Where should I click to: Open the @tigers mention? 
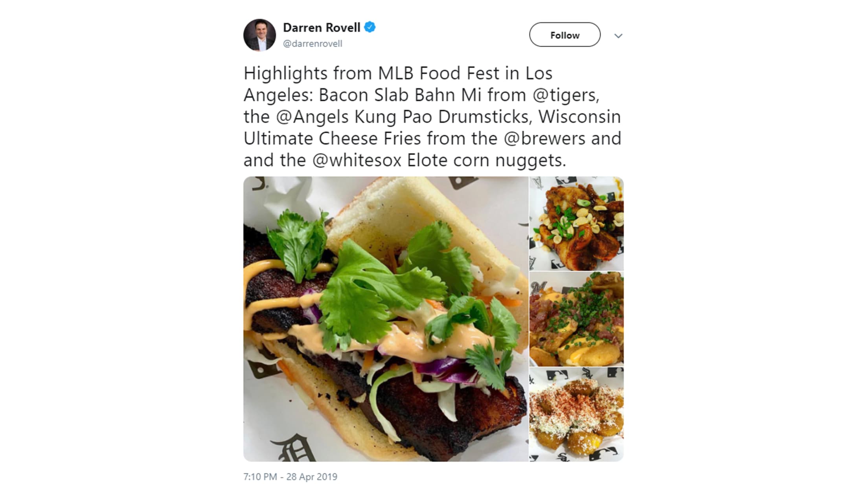[565, 95]
